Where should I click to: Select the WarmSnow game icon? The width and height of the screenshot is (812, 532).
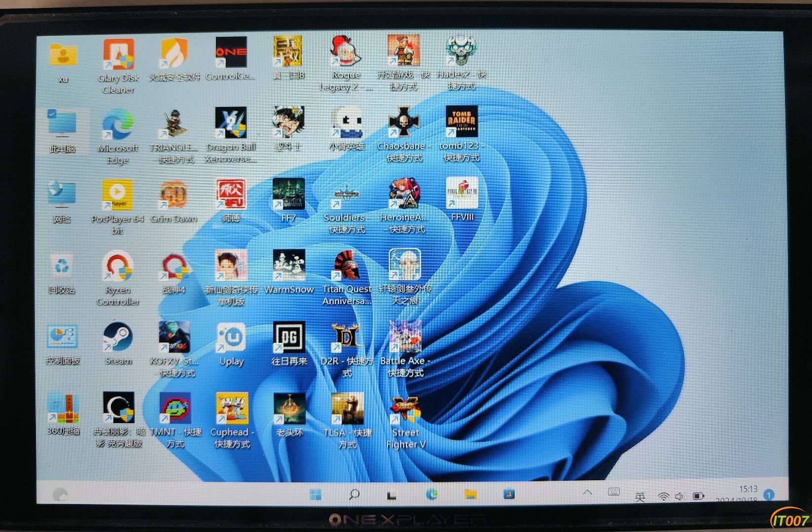[x=289, y=265]
